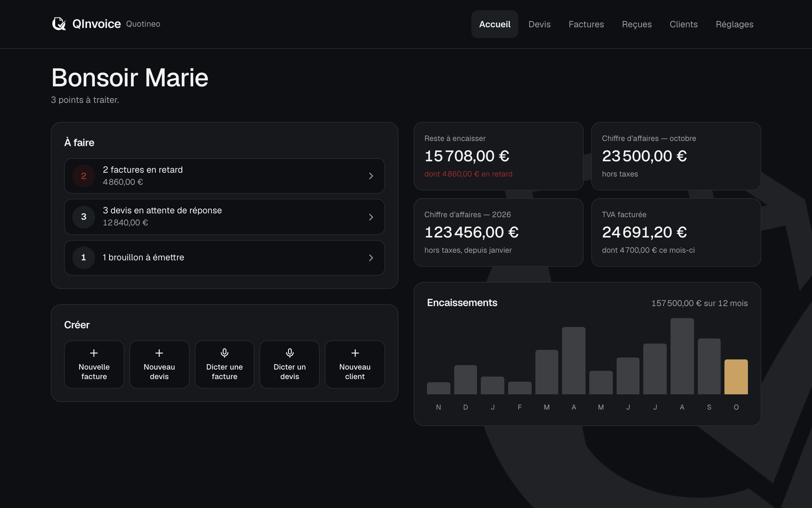
Task: Click the text '2 factures en retard'
Action: click(x=143, y=170)
